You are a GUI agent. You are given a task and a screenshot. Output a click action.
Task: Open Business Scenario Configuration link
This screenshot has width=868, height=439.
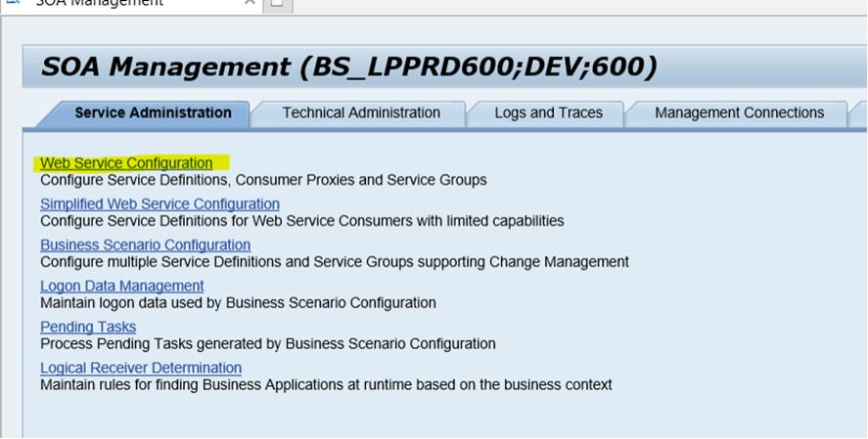145,245
